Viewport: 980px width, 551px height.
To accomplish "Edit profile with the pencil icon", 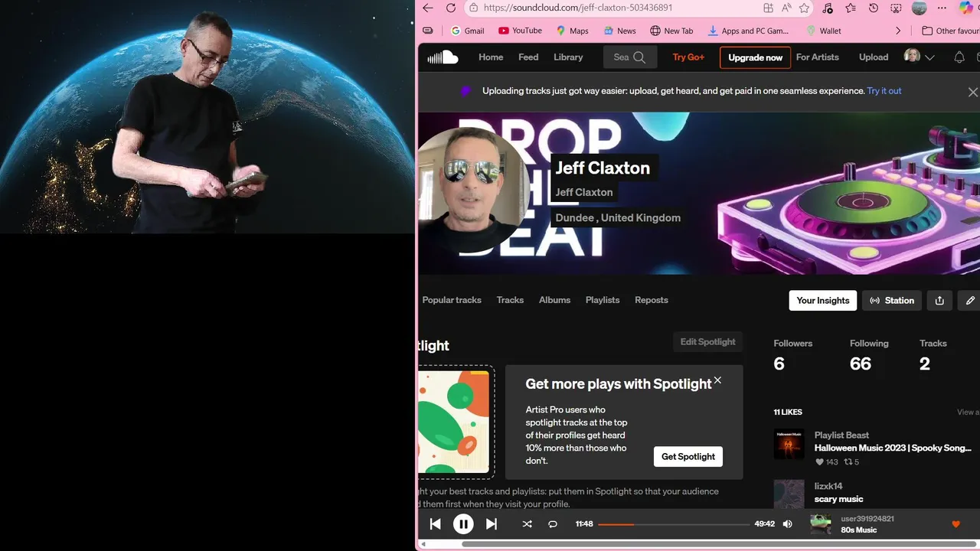I will coord(969,301).
